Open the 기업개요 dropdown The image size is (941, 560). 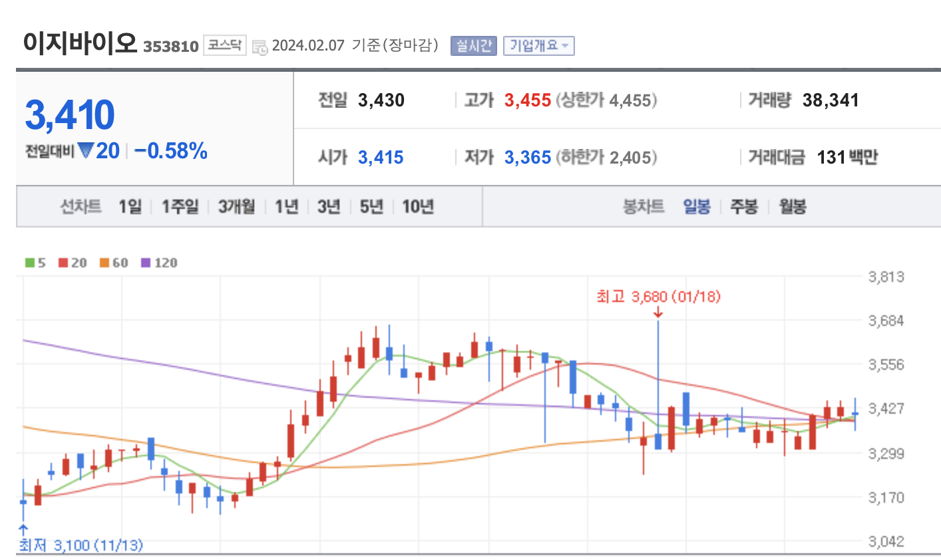pos(538,46)
